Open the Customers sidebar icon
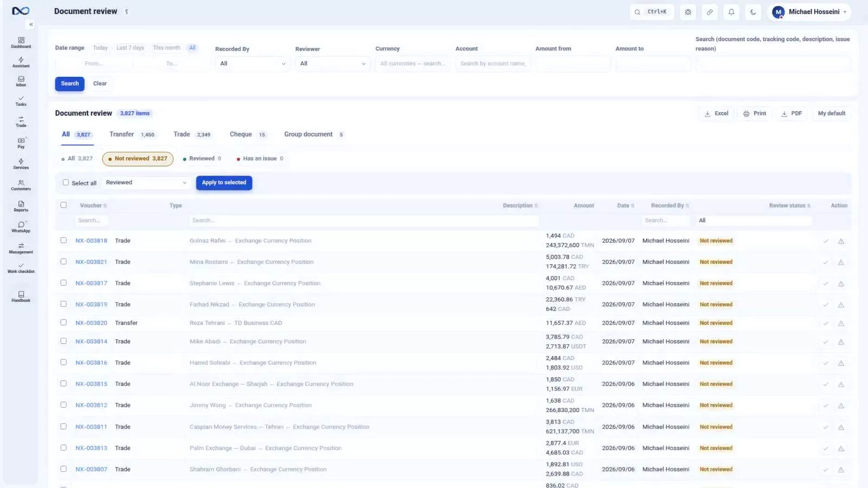Screen dimensions: 868x488 (x=21, y=185)
